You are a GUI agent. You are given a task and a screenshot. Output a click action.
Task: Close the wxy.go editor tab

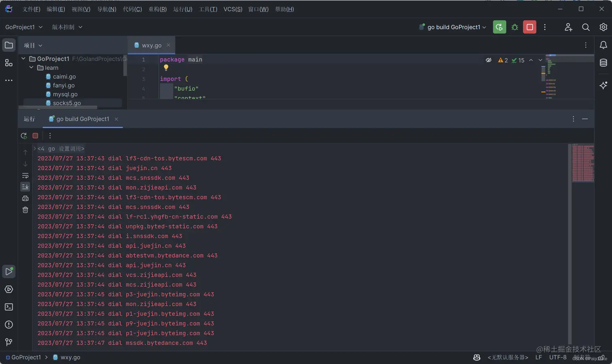pos(168,45)
